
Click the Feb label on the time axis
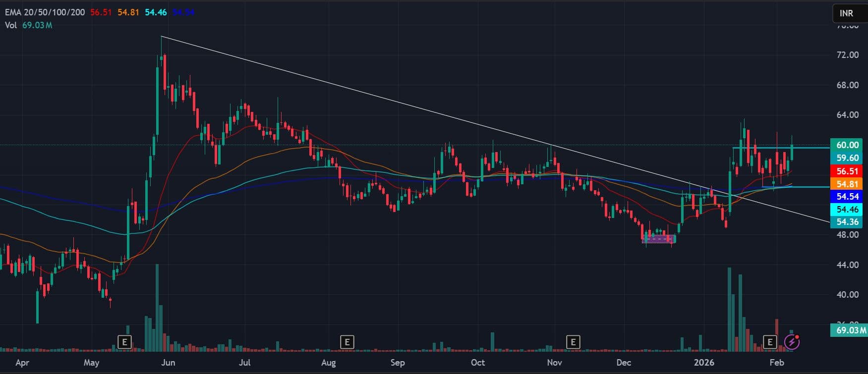point(777,363)
